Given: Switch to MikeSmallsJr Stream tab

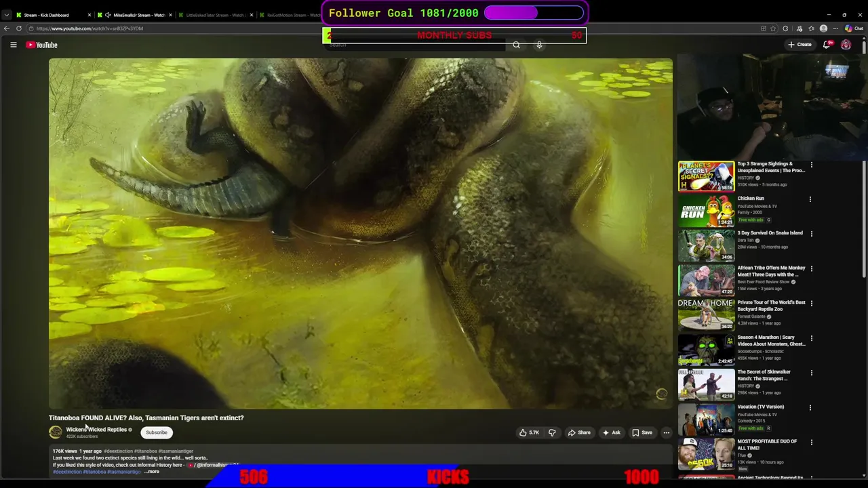Looking at the screenshot, I should [134, 15].
